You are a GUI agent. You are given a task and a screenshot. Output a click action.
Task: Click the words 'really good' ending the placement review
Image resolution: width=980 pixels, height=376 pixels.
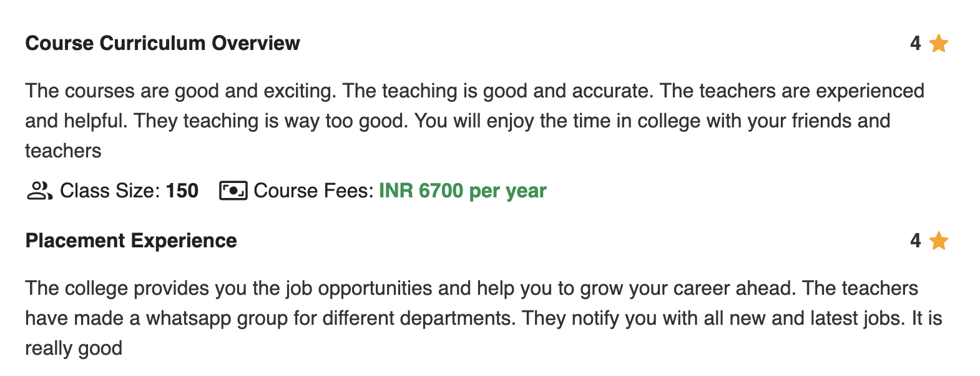coord(74,349)
